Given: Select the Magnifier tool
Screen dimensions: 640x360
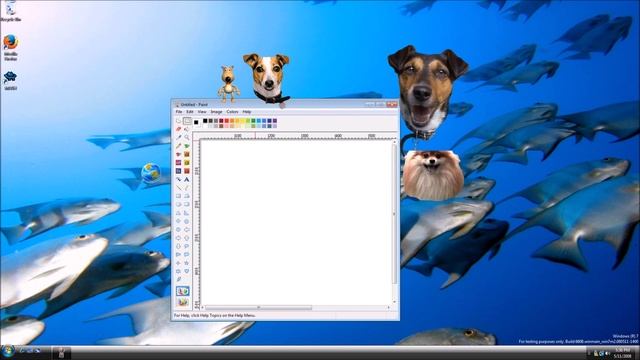Looking at the screenshot, I should click(187, 137).
